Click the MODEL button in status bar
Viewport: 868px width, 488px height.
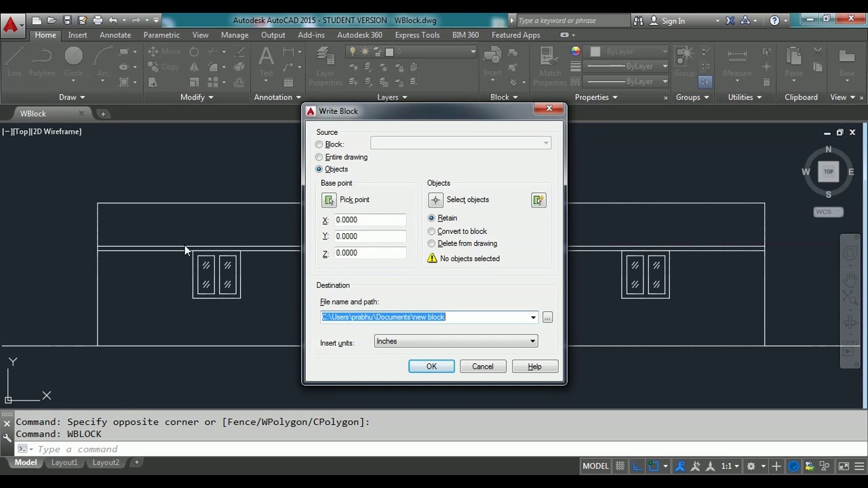point(595,466)
